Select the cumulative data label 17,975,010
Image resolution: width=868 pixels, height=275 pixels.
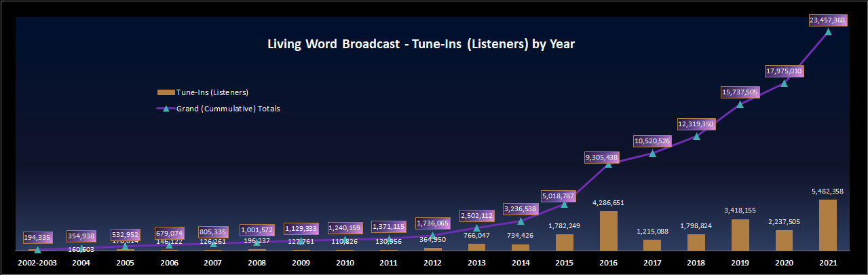pos(784,71)
